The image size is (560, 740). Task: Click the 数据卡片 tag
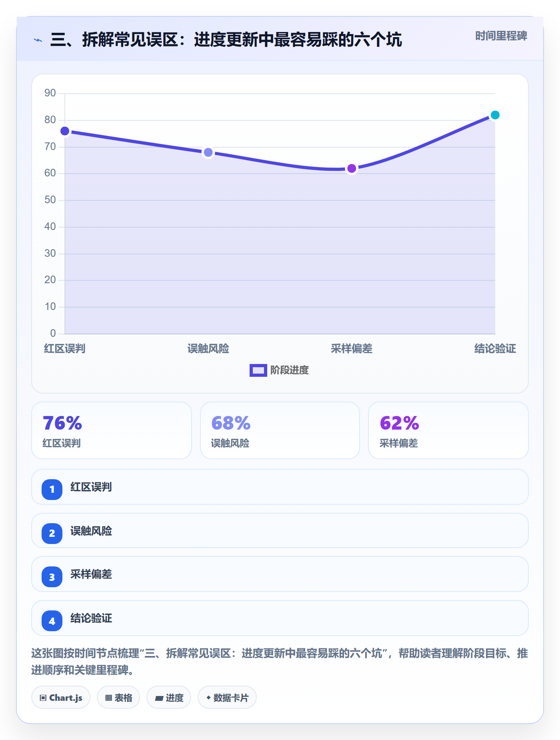coord(227,698)
